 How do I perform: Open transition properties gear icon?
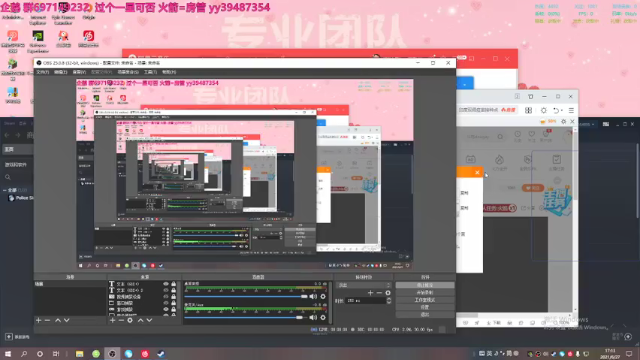pyautogui.click(x=388, y=293)
